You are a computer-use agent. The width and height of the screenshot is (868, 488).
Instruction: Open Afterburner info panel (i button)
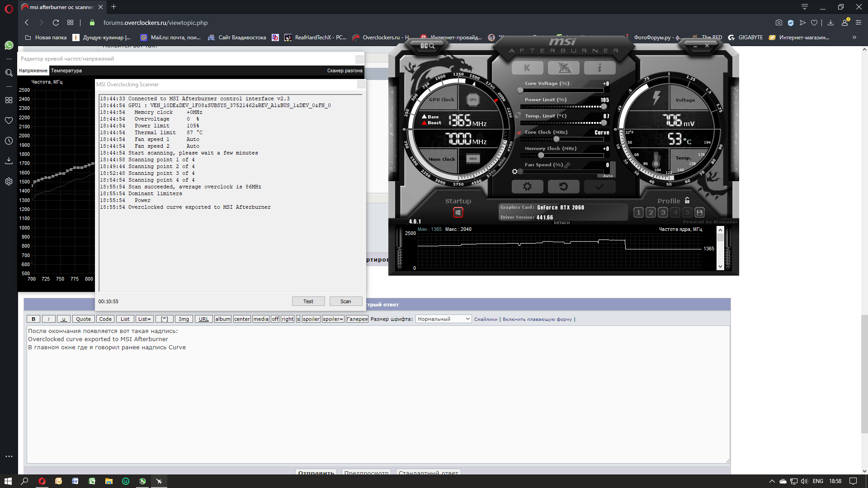click(599, 68)
